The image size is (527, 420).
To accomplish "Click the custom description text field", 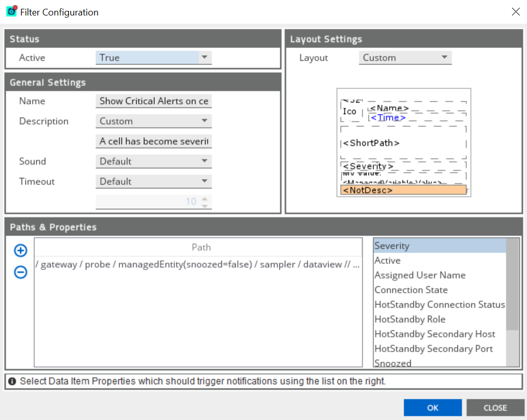I will (x=153, y=141).
